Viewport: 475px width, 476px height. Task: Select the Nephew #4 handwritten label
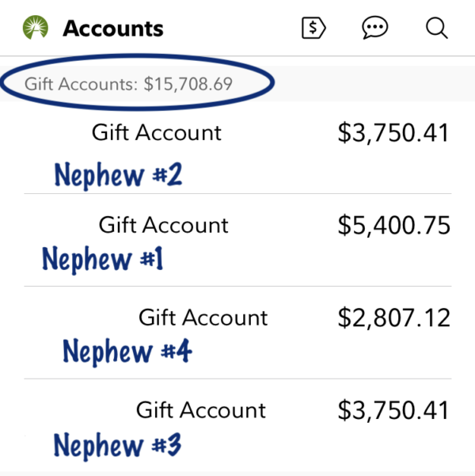click(x=127, y=351)
